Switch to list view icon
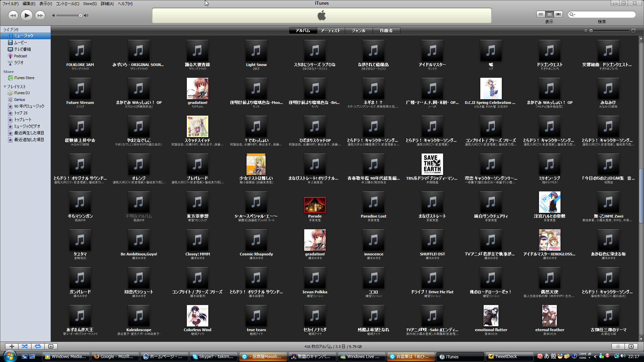This screenshot has width=644, height=362. point(540,14)
